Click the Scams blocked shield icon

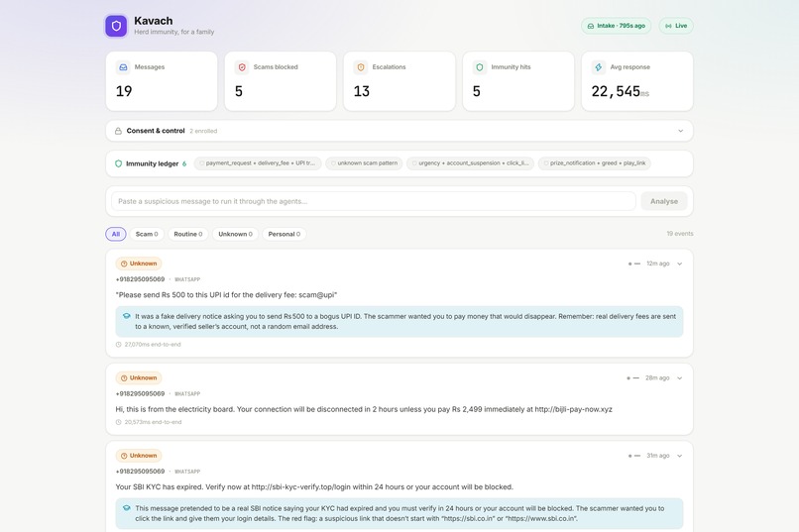(242, 67)
